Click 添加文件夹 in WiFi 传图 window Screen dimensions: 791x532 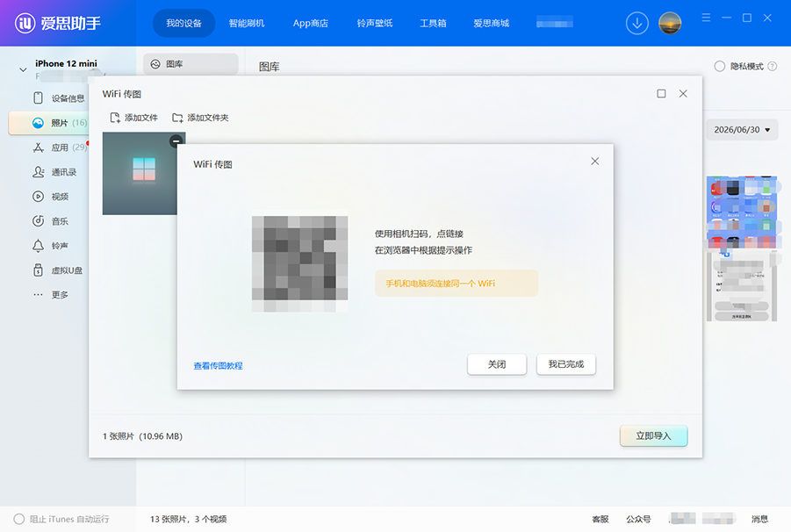click(x=200, y=118)
